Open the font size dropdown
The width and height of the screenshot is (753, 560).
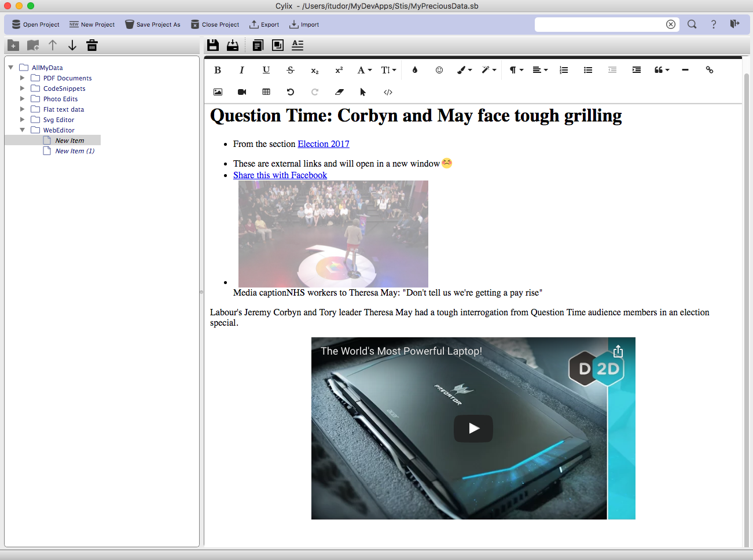click(389, 70)
